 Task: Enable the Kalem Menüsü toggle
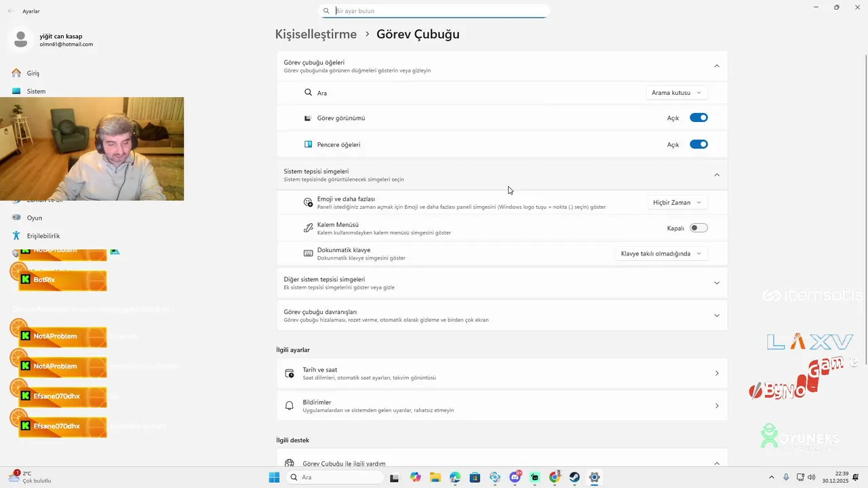click(698, 228)
